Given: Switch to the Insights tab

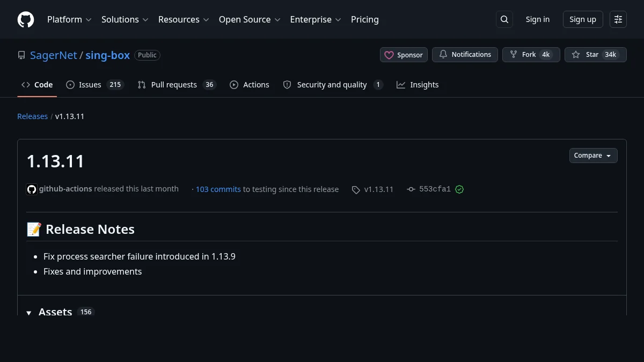Looking at the screenshot, I should click(x=418, y=85).
